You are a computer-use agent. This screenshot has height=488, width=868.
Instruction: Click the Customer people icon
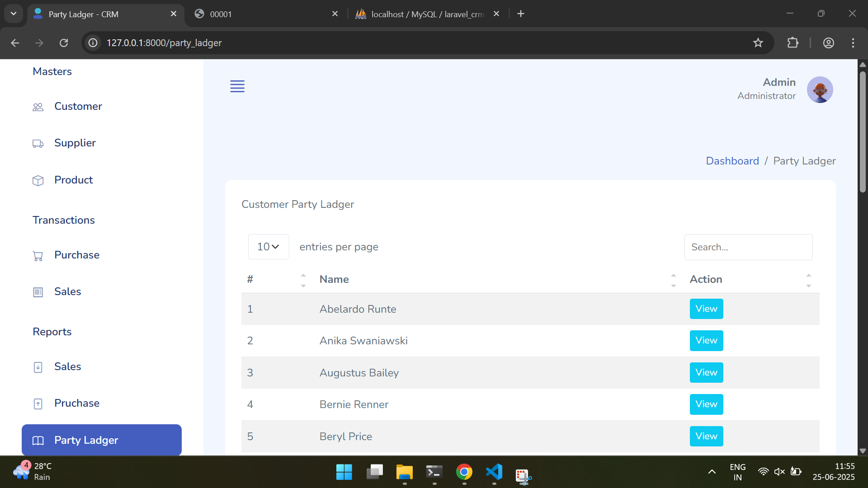click(x=38, y=107)
